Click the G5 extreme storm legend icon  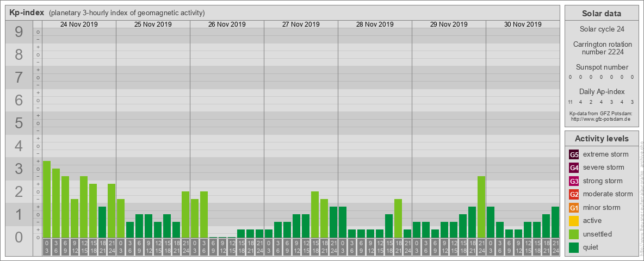pos(574,155)
